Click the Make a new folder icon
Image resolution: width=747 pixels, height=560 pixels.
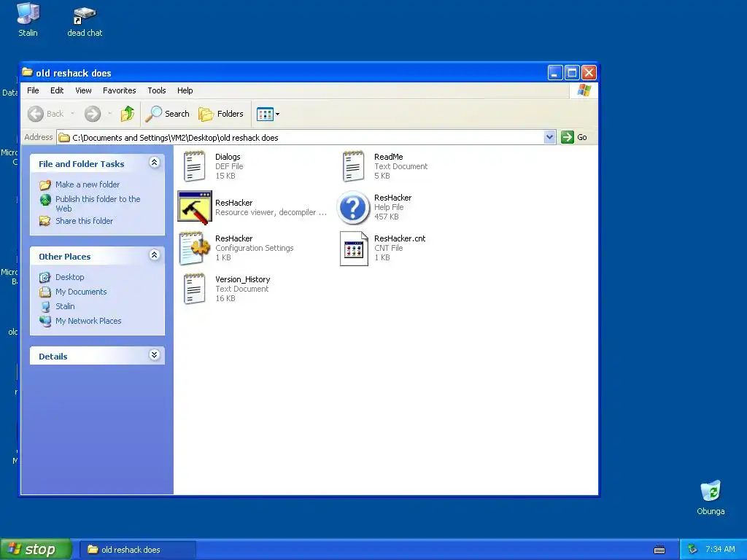(45, 184)
